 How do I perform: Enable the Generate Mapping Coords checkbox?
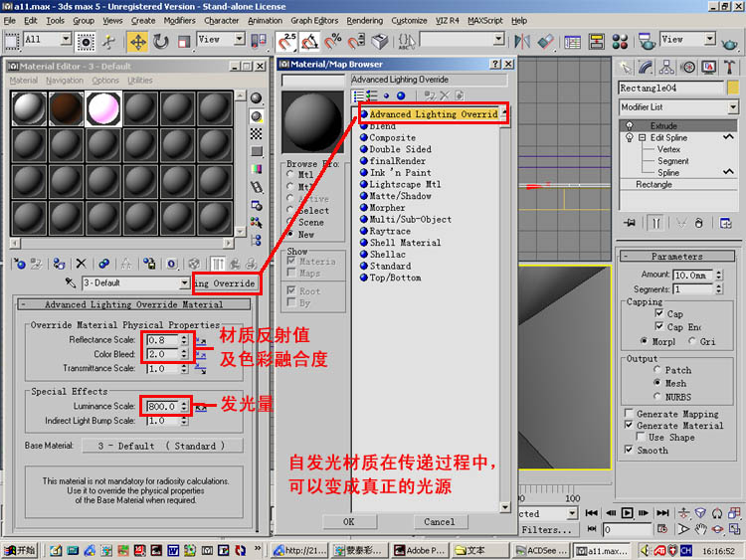(629, 413)
